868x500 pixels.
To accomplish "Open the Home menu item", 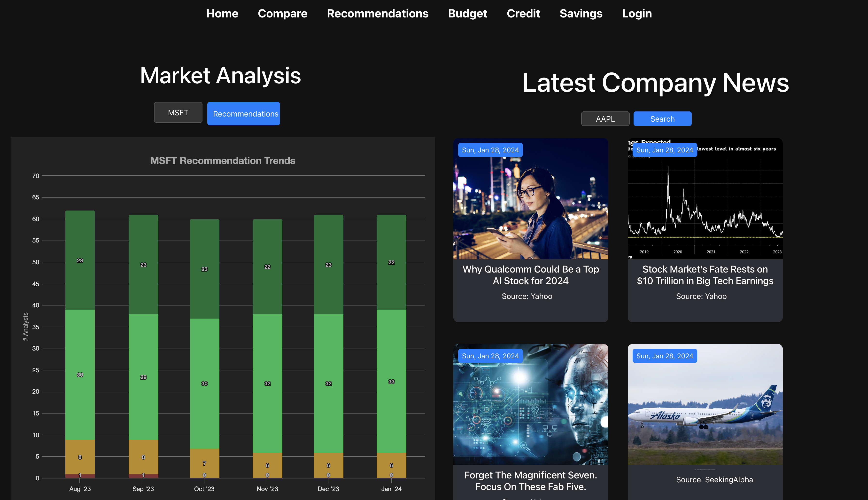I will point(222,13).
